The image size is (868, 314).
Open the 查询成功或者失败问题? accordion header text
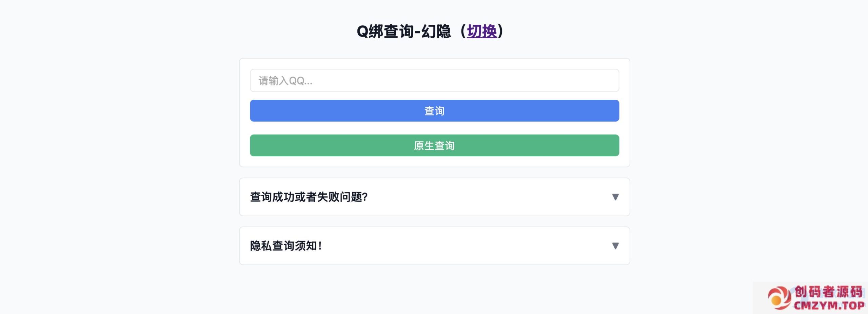[x=309, y=197]
